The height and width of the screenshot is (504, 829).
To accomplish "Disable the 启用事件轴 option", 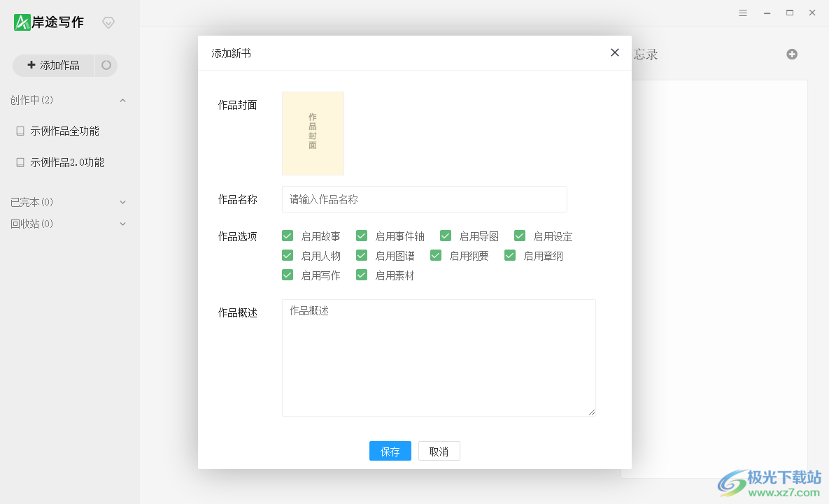I will click(362, 236).
